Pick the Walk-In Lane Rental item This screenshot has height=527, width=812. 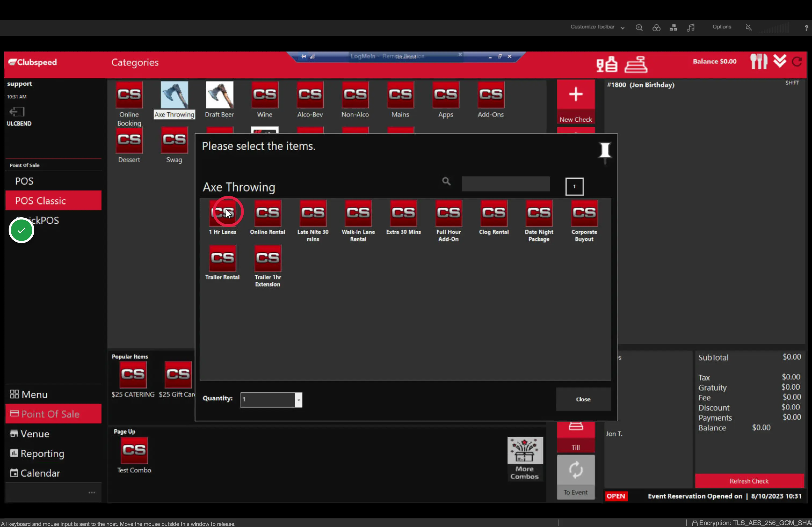(x=358, y=221)
